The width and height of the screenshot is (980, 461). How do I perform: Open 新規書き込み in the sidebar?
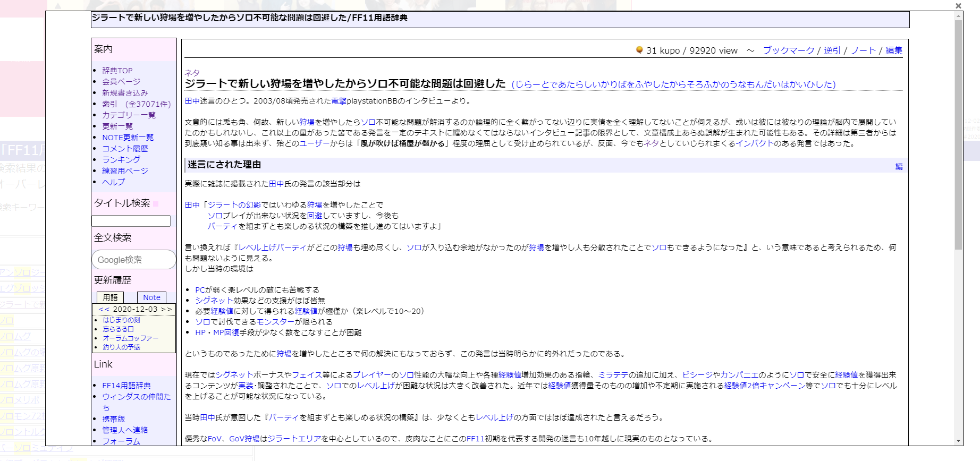tap(125, 93)
